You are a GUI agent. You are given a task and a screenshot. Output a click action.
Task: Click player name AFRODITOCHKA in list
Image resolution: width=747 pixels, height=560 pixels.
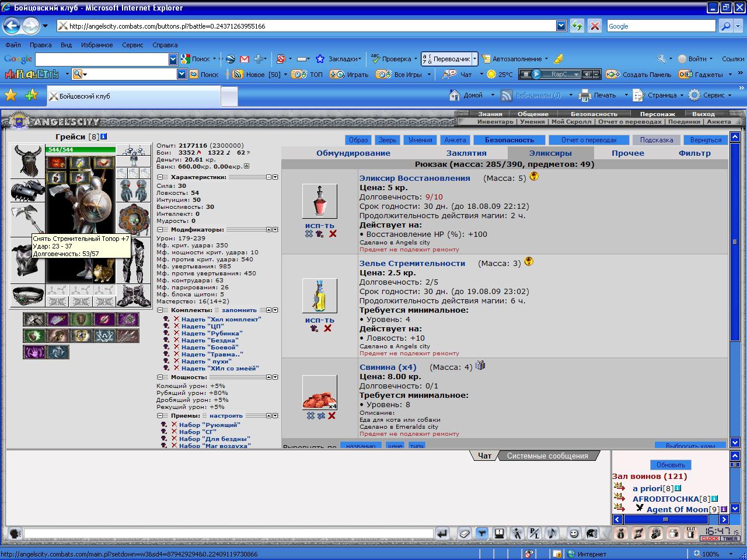[x=665, y=499]
